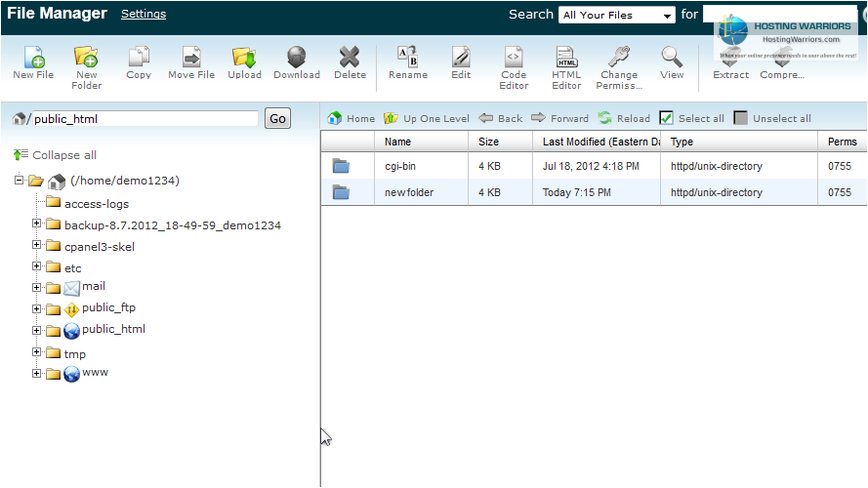Collapse the /home/demo1234 root node
This screenshot has height=488, width=868.
point(20,180)
